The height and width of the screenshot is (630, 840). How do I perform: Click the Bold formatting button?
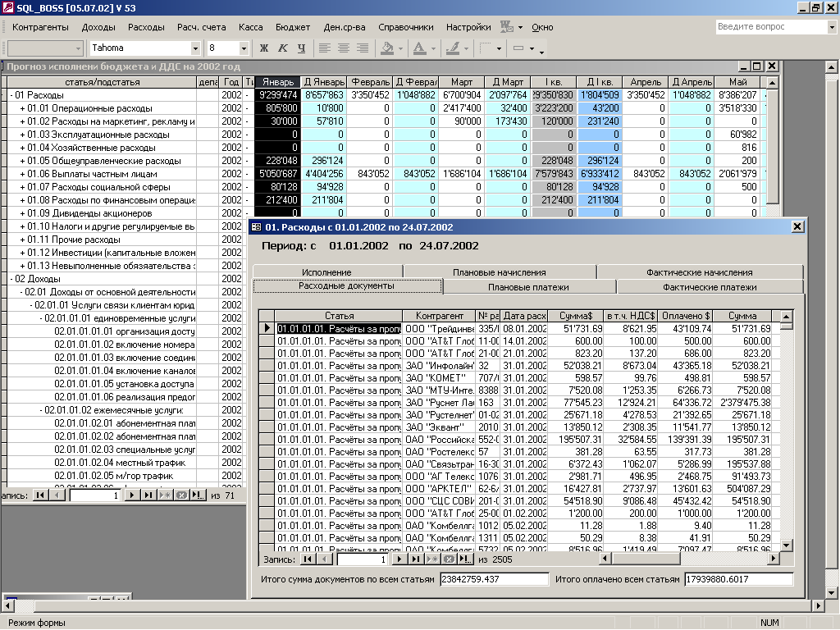click(264, 48)
